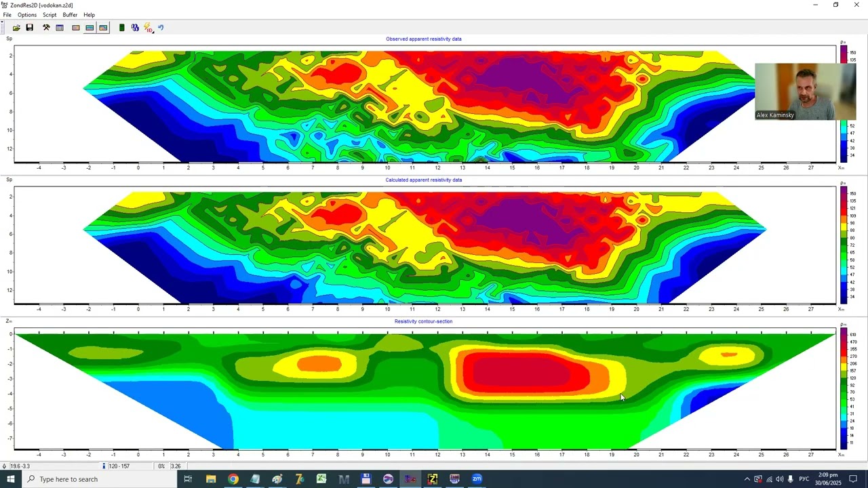
Task: Open the Zoom app on the taskbar
Action: (477, 479)
